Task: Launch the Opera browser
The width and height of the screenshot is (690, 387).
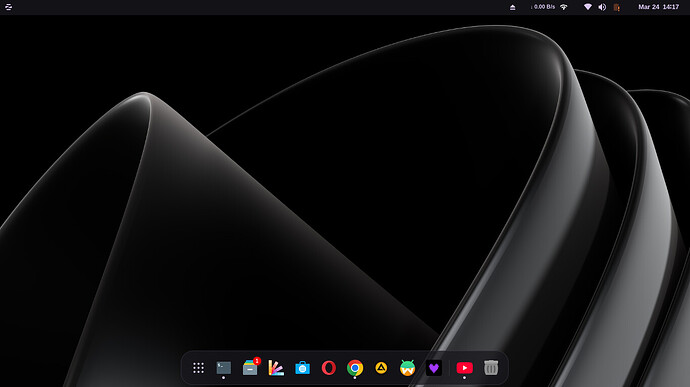Action: click(x=329, y=368)
